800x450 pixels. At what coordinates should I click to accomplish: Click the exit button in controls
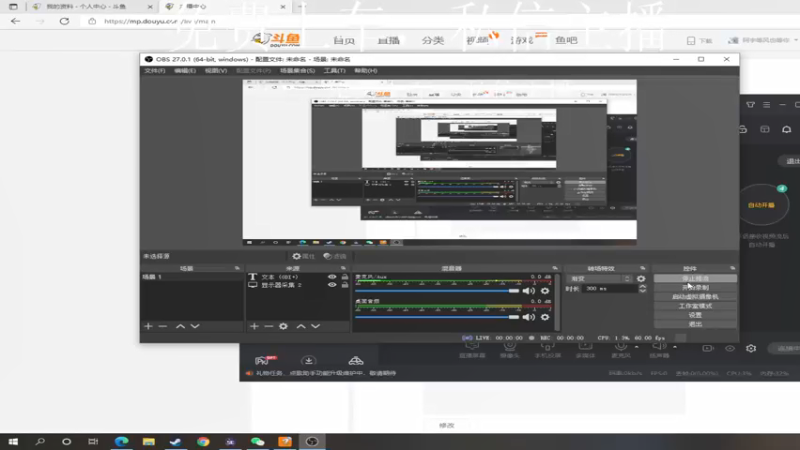click(695, 324)
